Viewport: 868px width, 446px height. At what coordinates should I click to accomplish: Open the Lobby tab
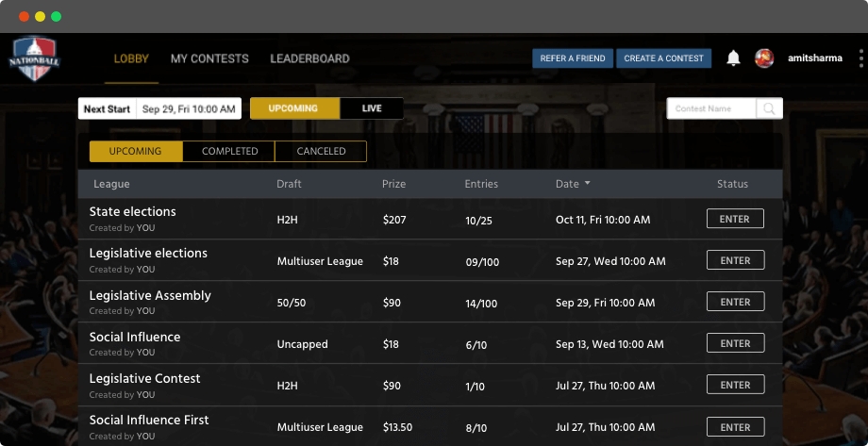(x=131, y=58)
